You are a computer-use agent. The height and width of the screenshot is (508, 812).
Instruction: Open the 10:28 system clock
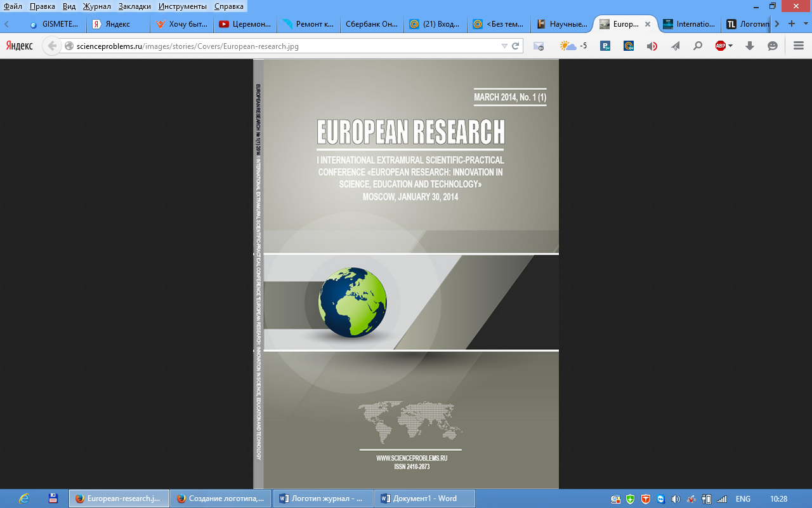tap(778, 498)
